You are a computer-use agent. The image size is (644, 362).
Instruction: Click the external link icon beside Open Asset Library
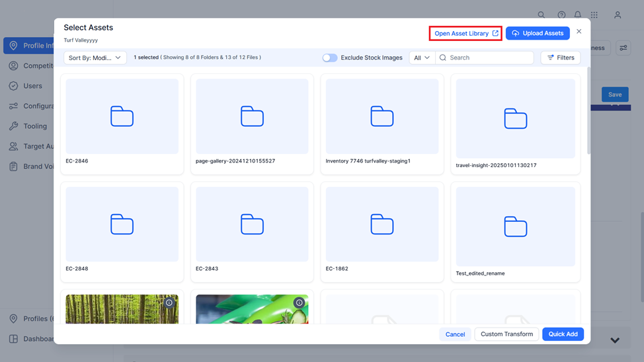pyautogui.click(x=495, y=33)
